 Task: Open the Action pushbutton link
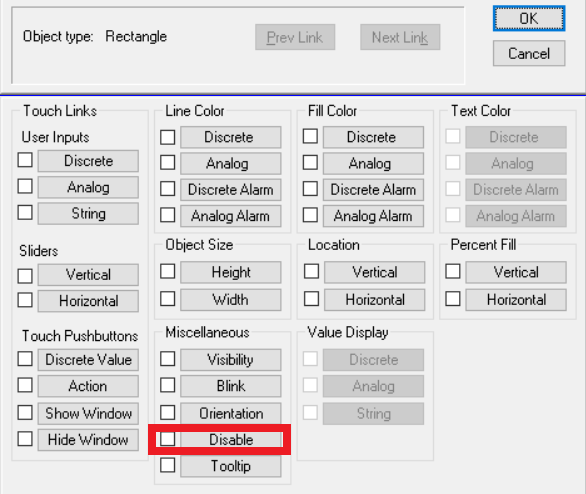tap(88, 386)
